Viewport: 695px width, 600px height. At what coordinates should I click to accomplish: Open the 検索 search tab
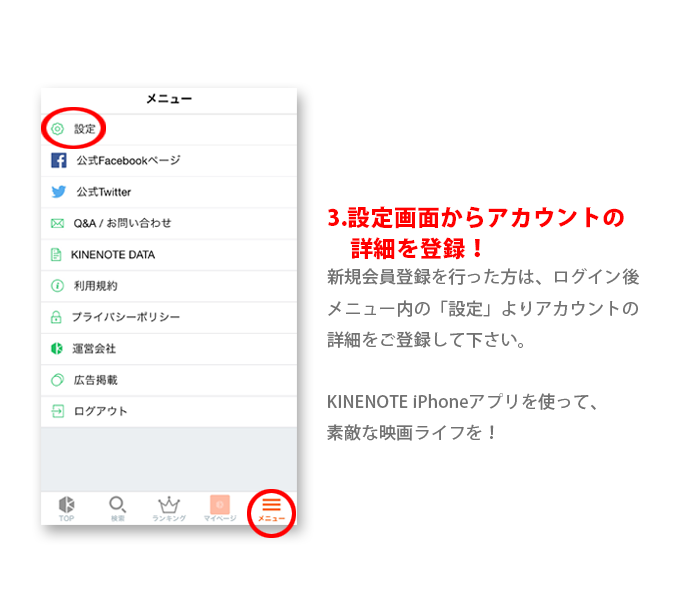click(x=117, y=509)
